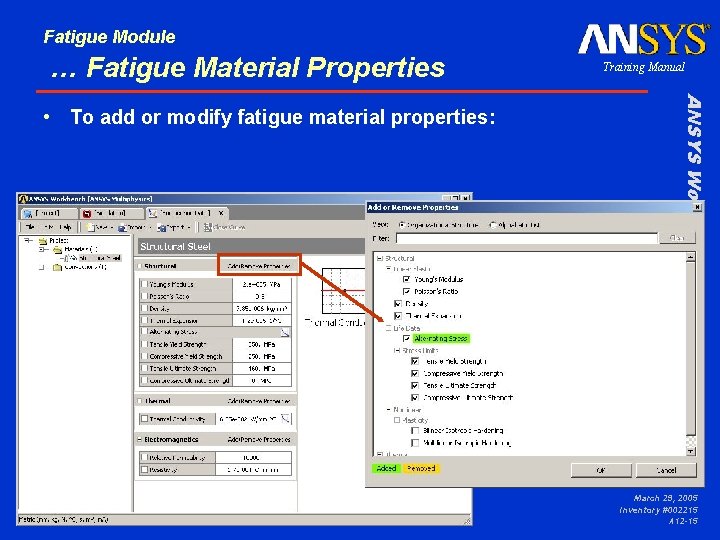Viewport: 720px width, 540px height.
Task: Uncheck Alternating Stress in dialog tree
Action: (x=406, y=338)
